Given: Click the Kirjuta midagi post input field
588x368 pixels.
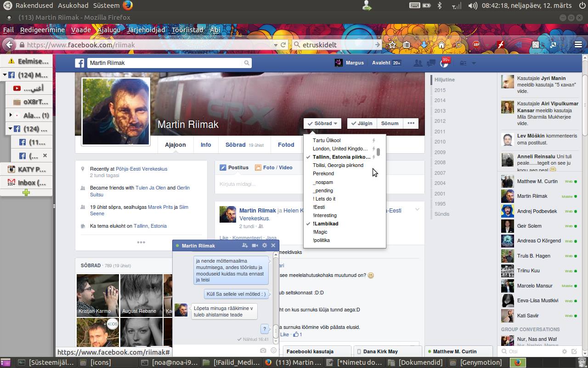Looking at the screenshot, I should tap(320, 184).
